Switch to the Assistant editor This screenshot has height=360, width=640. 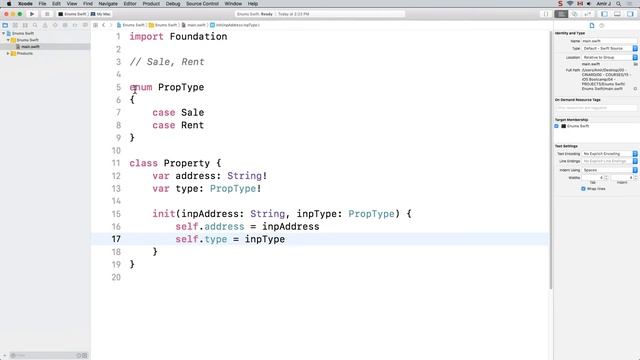[574, 14]
